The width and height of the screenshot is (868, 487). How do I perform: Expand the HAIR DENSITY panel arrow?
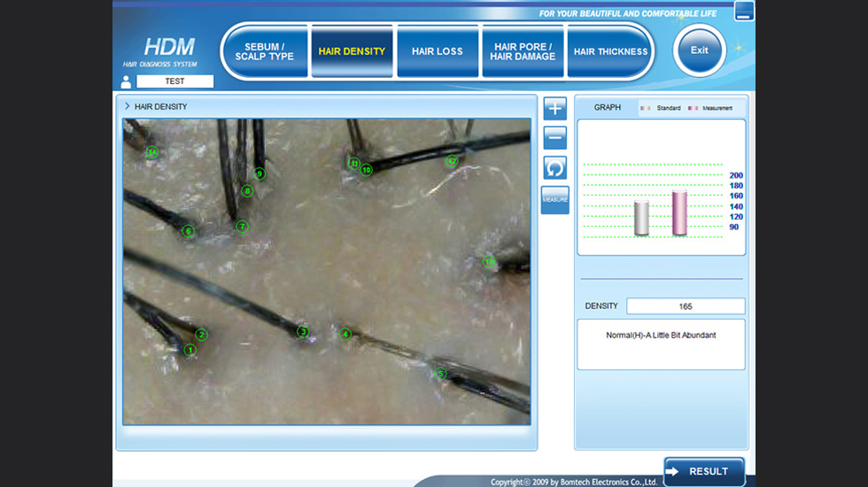(128, 106)
